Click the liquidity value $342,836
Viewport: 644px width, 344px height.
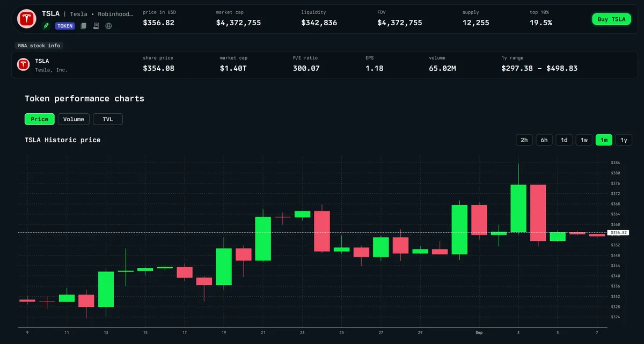tap(319, 23)
